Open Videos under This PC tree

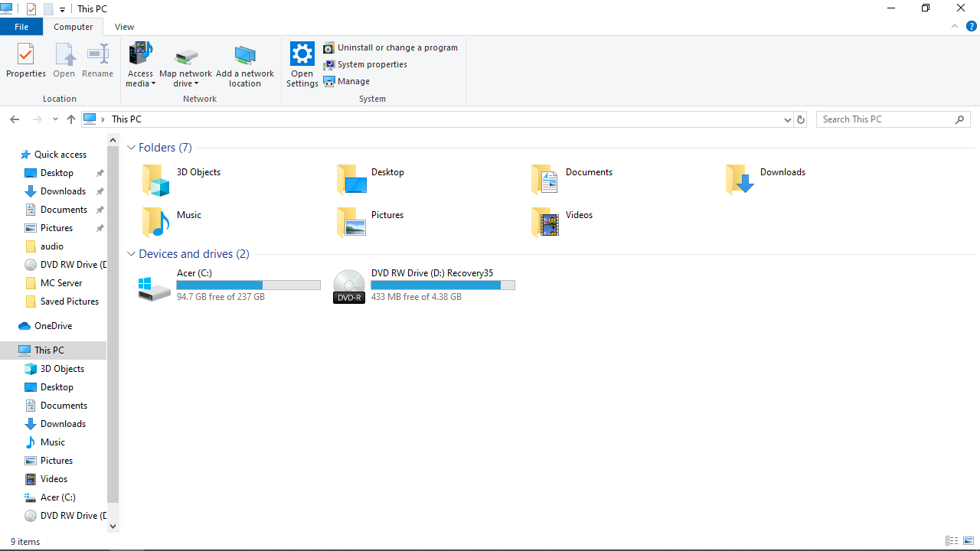click(54, 479)
